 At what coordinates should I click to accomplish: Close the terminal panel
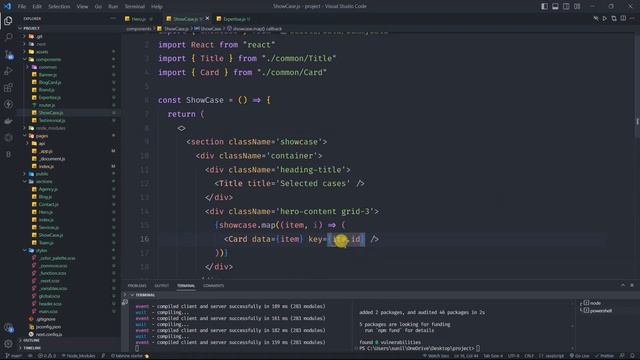coord(632,285)
